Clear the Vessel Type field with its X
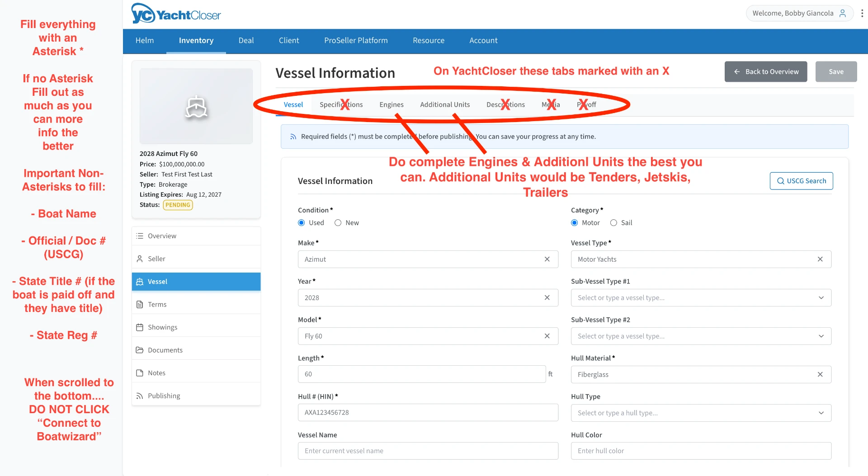The image size is (868, 476). tap(820, 259)
